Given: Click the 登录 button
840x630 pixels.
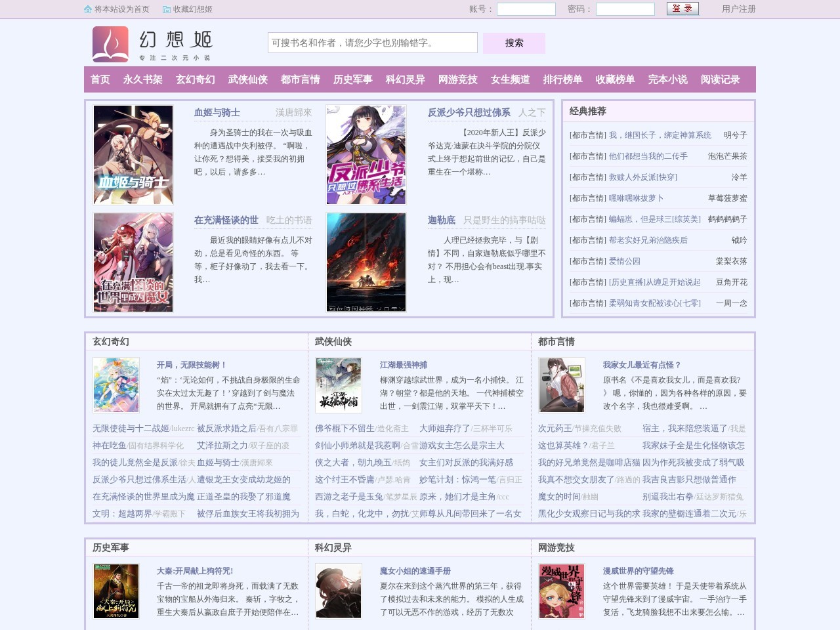Looking at the screenshot, I should (x=683, y=9).
